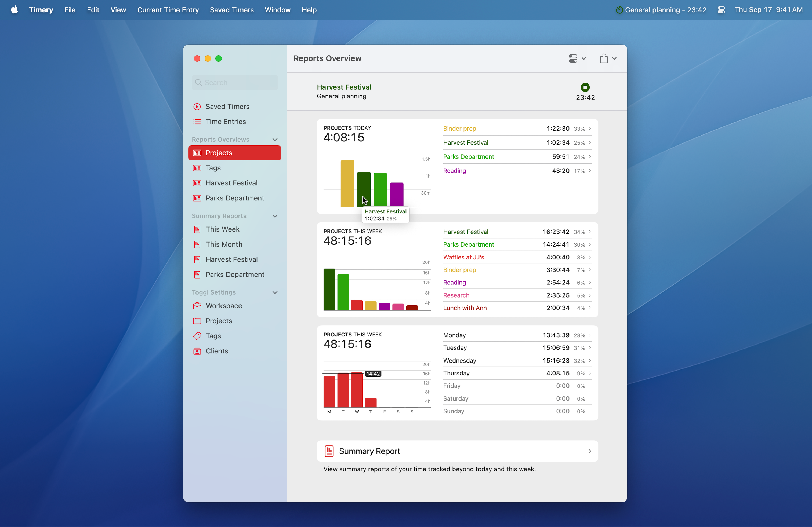
Task: Open Harvest Festival reports overview
Action: 234,183
